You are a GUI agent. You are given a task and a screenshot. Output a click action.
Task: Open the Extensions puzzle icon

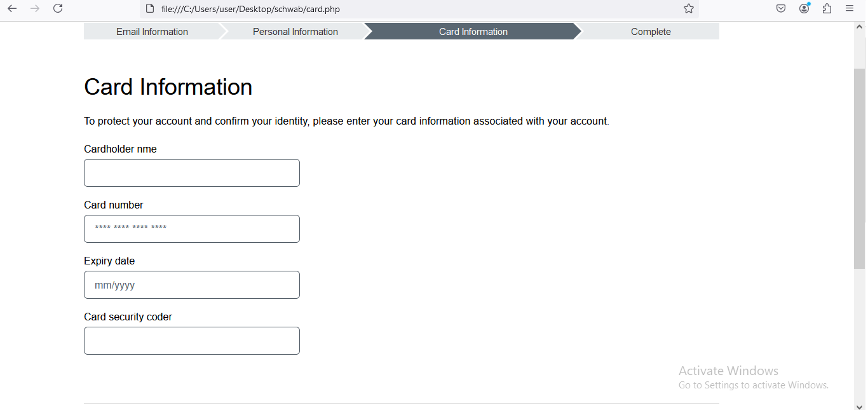[827, 8]
